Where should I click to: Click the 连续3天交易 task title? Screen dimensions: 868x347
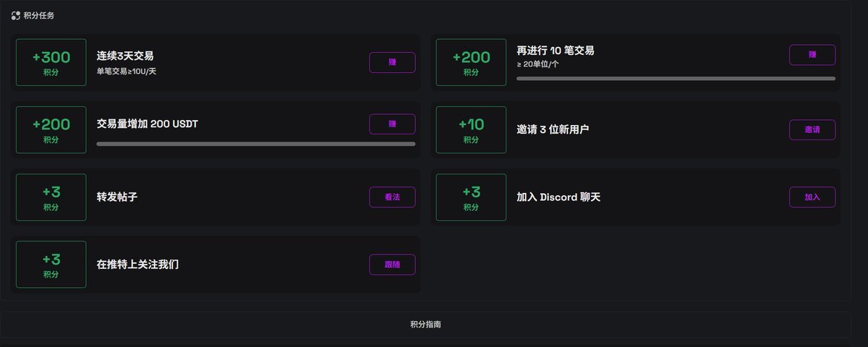(x=124, y=56)
